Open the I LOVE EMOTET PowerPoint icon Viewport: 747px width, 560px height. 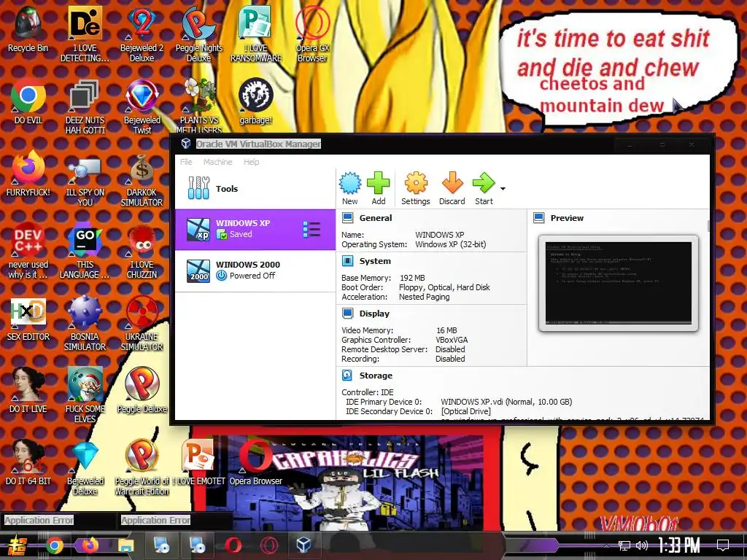(198, 463)
